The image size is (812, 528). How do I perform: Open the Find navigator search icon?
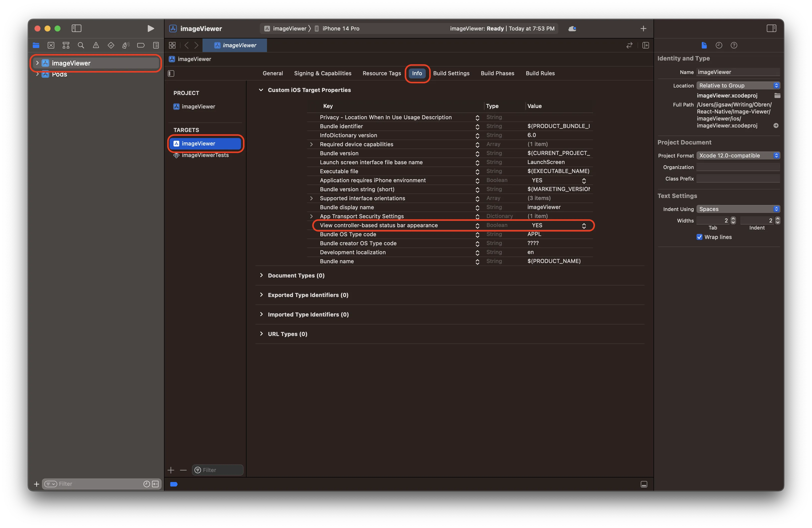click(x=81, y=45)
